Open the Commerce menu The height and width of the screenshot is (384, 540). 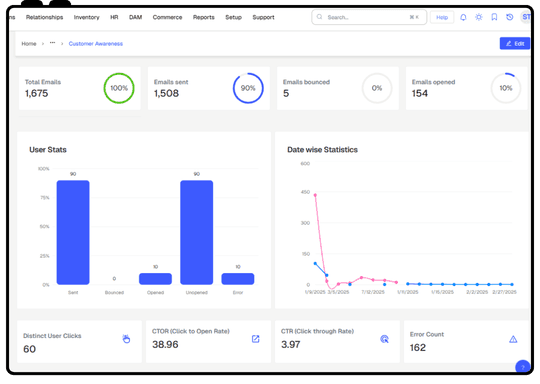pos(167,17)
